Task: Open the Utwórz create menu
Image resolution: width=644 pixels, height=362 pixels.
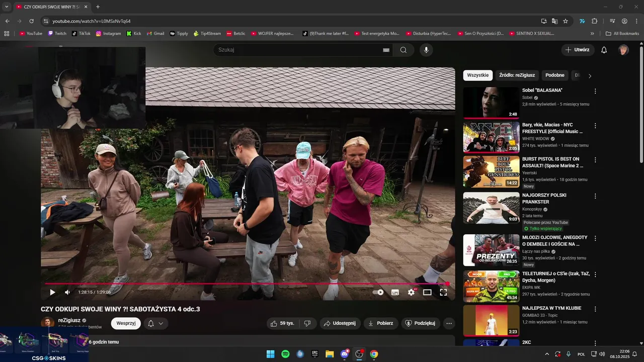Action: (578, 50)
